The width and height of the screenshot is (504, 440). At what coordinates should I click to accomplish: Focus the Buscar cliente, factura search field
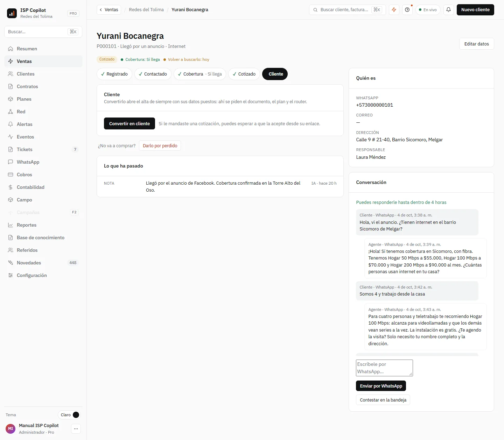coord(348,10)
